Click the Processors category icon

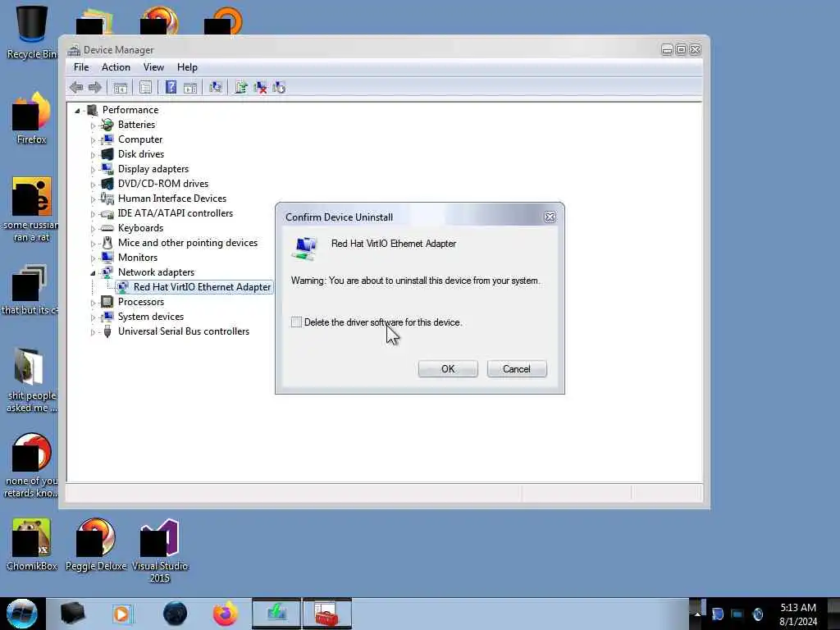coord(107,302)
